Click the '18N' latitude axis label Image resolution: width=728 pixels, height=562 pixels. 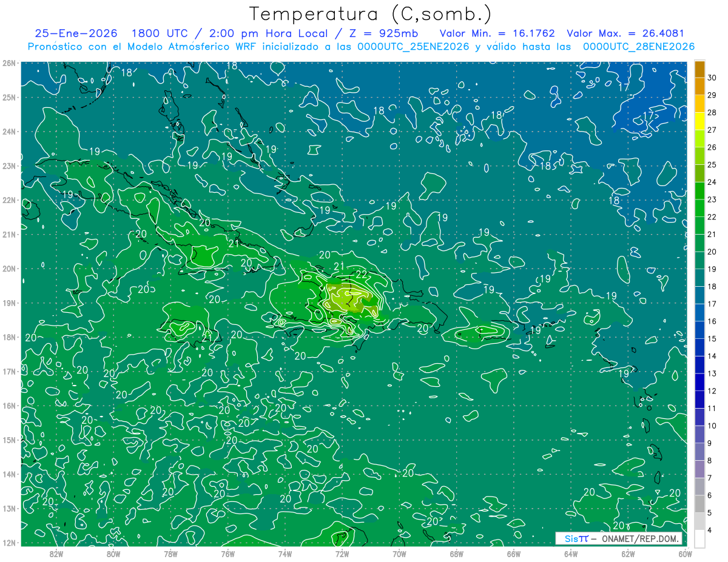(x=8, y=337)
